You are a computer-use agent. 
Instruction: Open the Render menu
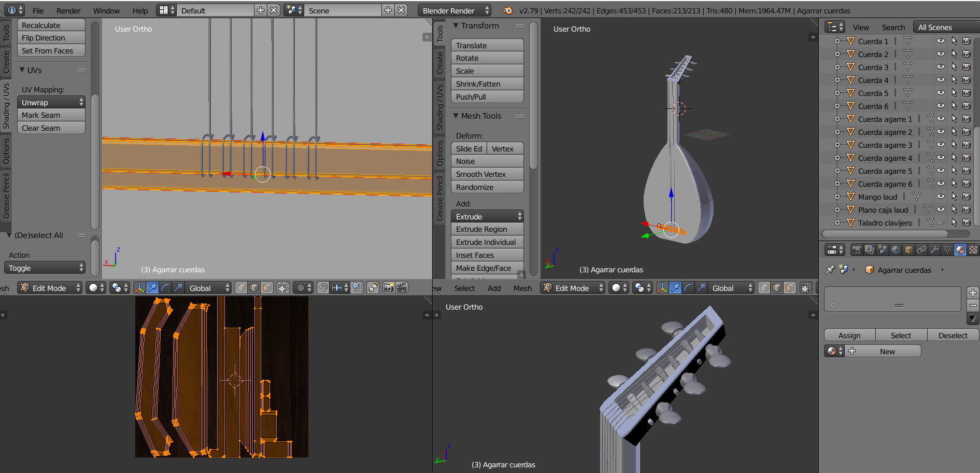[x=68, y=10]
